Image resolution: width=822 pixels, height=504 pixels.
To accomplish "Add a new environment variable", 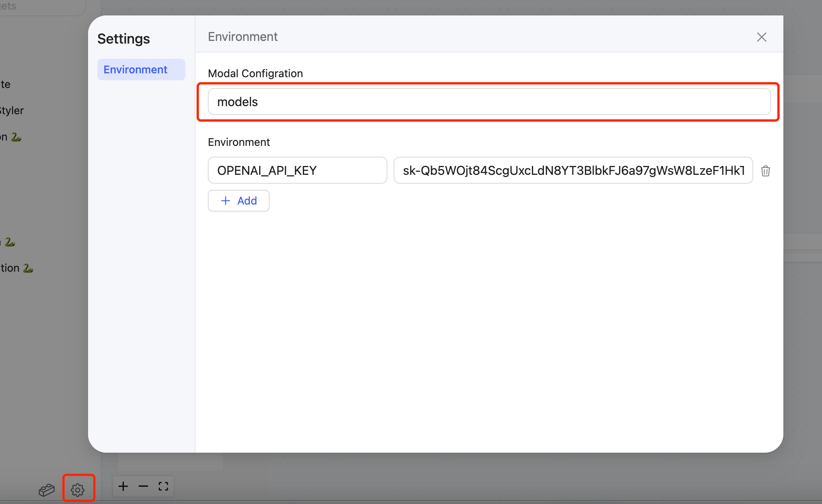I will pos(238,201).
